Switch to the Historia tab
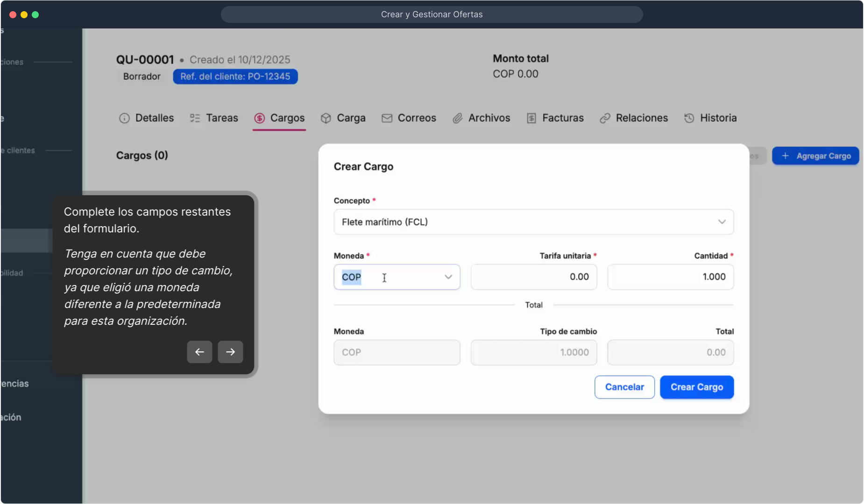The width and height of the screenshot is (864, 504). pyautogui.click(x=718, y=118)
